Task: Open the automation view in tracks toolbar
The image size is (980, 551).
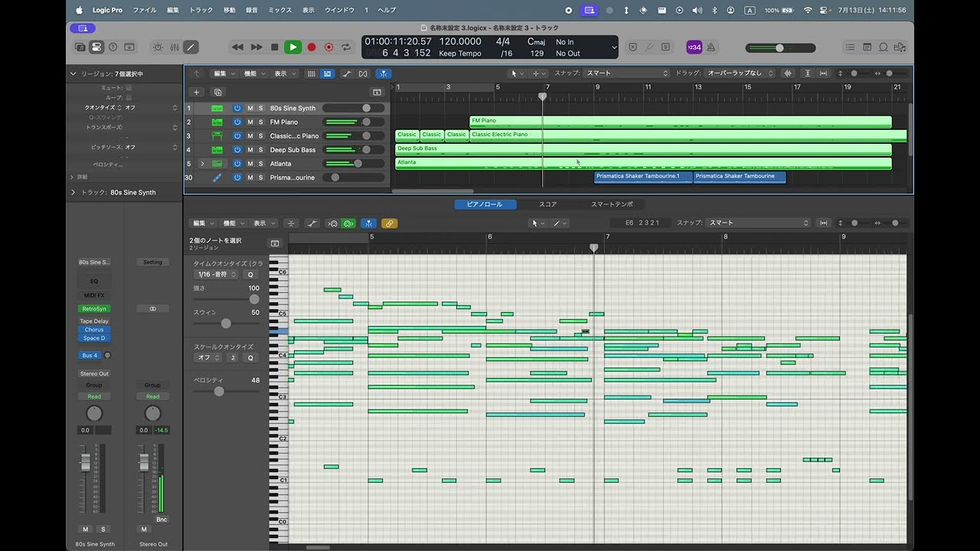Action: 347,73
